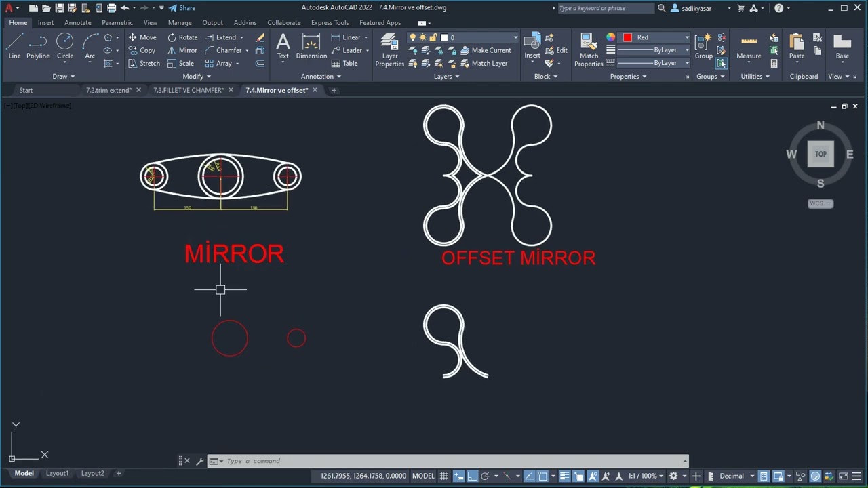The image size is (868, 488).
Task: Activate the Copy command
Action: [x=142, y=50]
